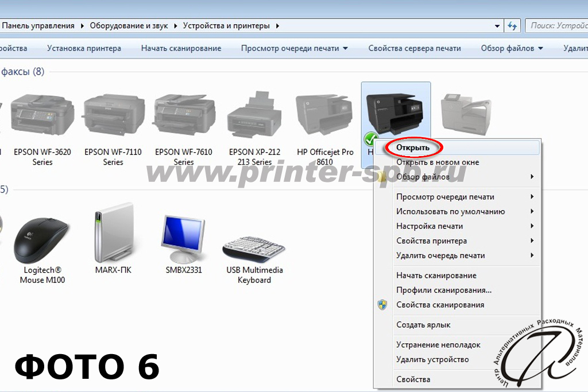Click Свойства сервера печати in toolbar
The image size is (588, 392).
coord(415,48)
